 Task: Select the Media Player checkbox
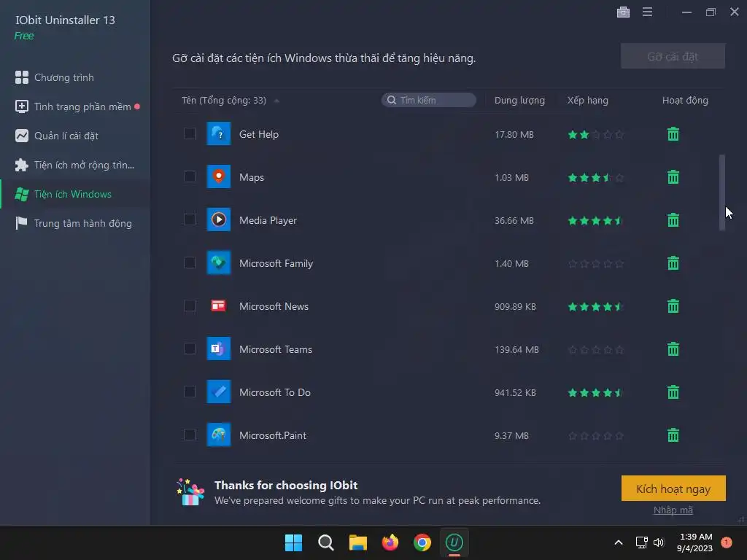point(190,219)
